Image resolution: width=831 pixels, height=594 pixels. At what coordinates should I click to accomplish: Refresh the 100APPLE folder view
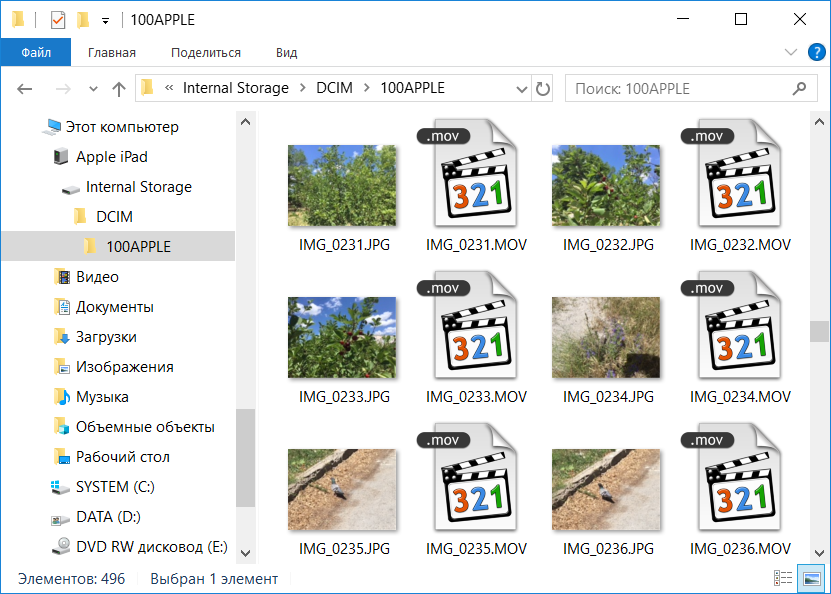point(543,88)
